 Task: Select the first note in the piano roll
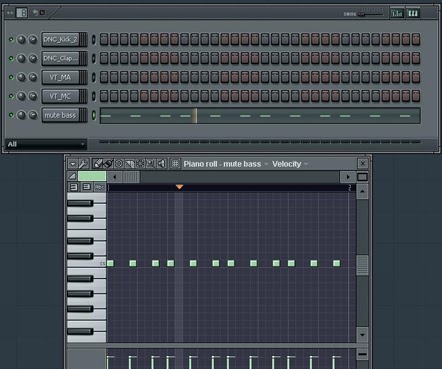tap(110, 263)
